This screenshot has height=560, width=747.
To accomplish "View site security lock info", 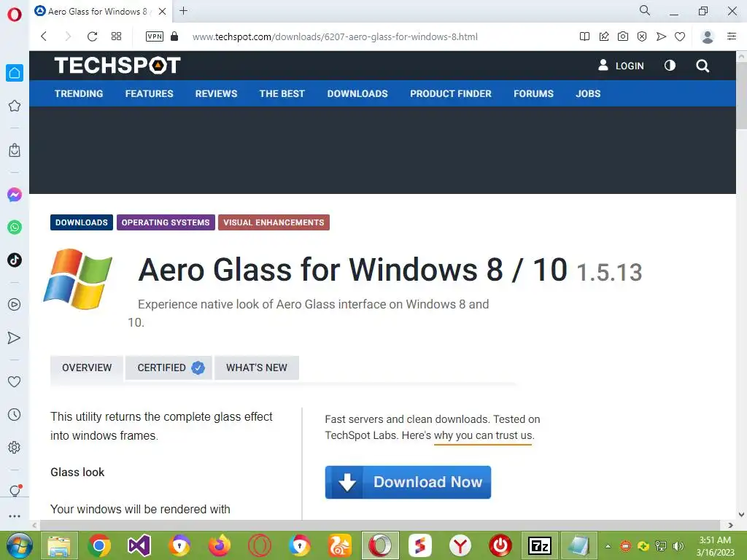I will pos(174,36).
